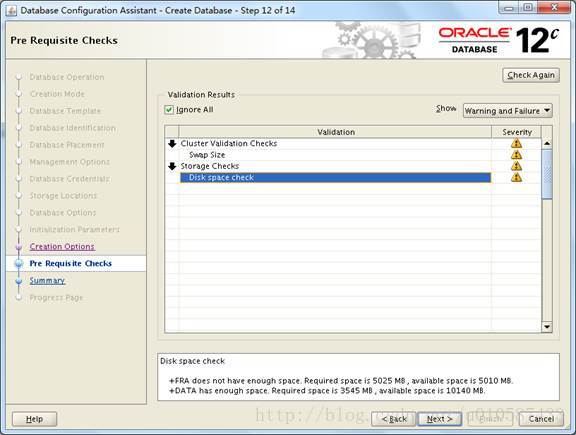Click the validation table scrollbar thumb
576x435 pixels.
[x=547, y=175]
